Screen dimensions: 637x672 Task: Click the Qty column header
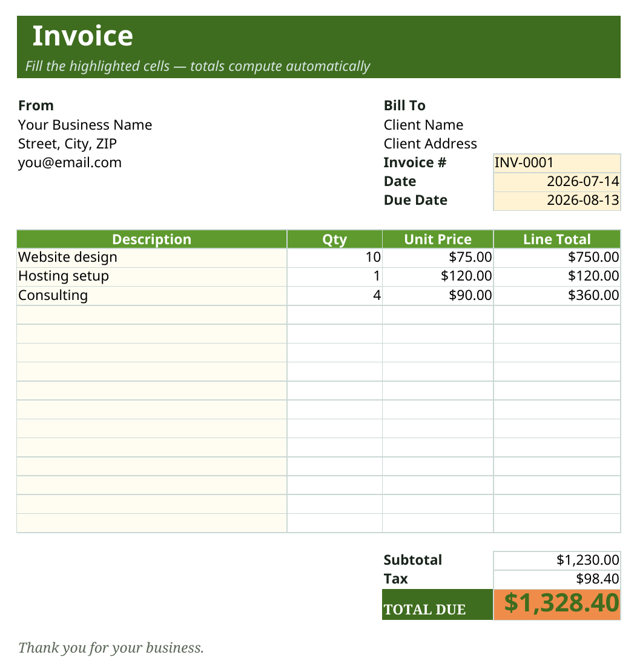(335, 239)
